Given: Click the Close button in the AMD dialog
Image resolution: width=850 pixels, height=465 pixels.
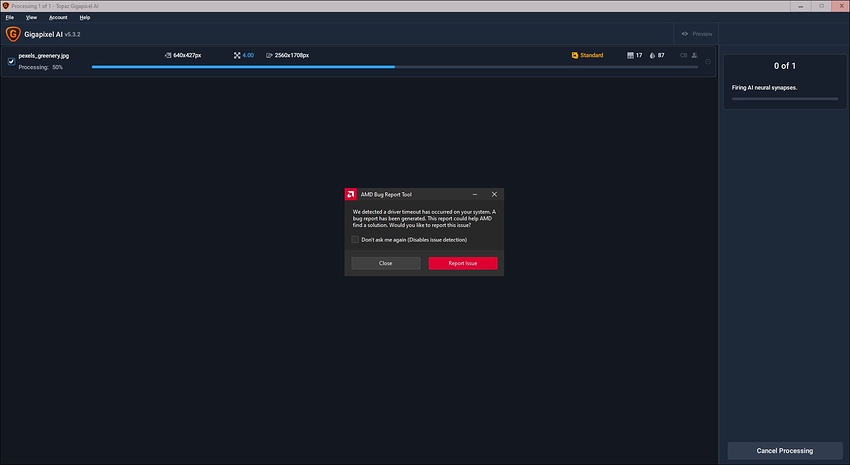Looking at the screenshot, I should point(385,263).
